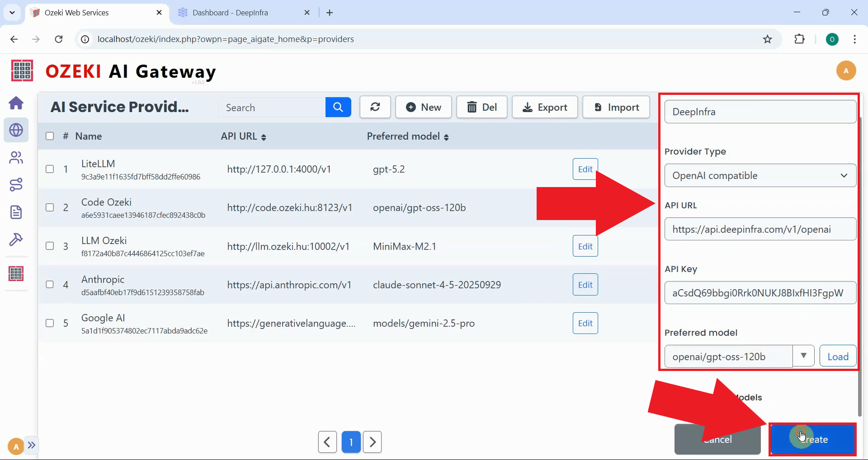Check the select-all checkbox in the table header
Image resolution: width=868 pixels, height=460 pixels.
(x=50, y=136)
